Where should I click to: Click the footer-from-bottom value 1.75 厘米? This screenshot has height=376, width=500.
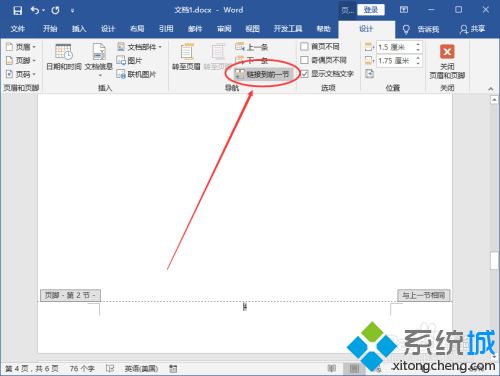click(395, 61)
